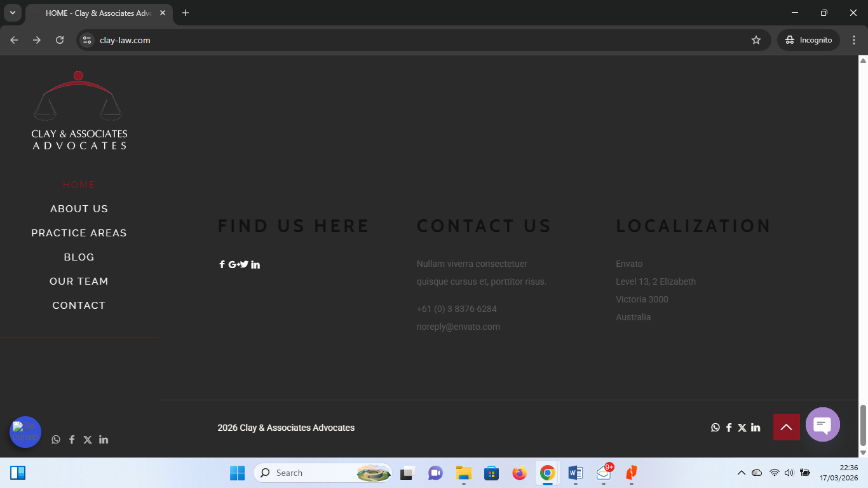The height and width of the screenshot is (488, 868).
Task: Open Microsoft Word from the taskbar
Action: pyautogui.click(x=575, y=473)
